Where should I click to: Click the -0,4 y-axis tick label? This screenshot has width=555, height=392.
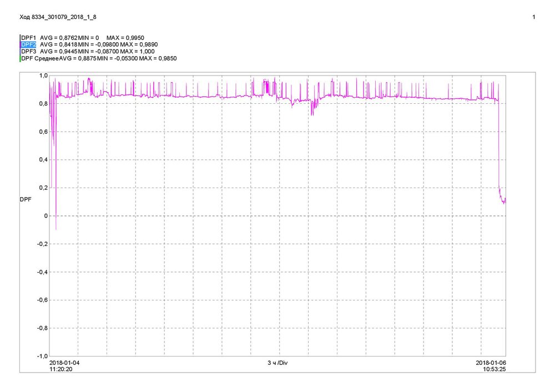[43, 272]
